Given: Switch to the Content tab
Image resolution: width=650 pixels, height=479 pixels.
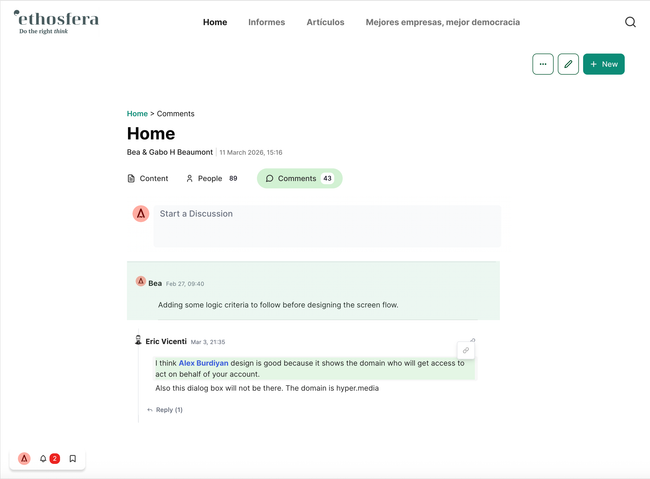Looking at the screenshot, I should [147, 178].
